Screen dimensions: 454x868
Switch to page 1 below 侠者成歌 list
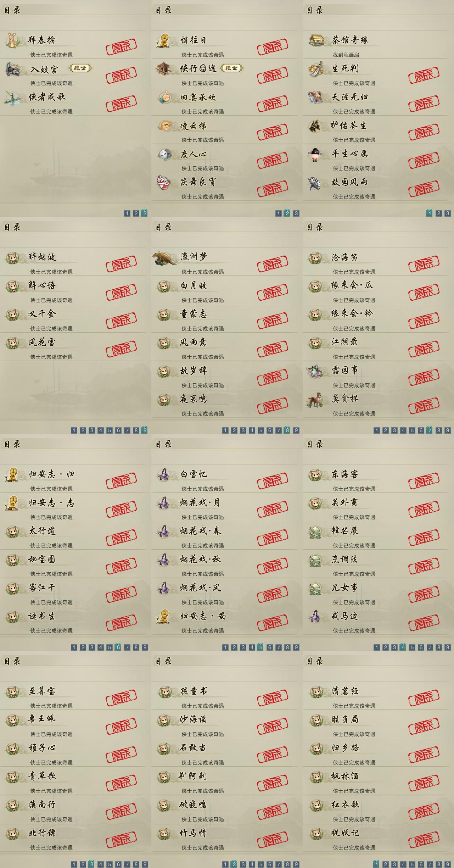[127, 213]
